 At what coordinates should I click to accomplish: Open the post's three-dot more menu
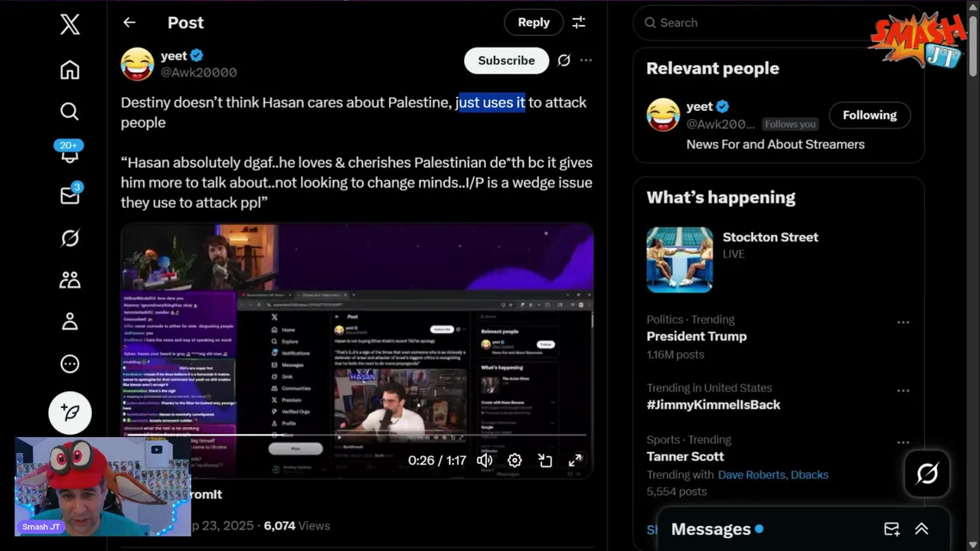pyautogui.click(x=586, y=60)
